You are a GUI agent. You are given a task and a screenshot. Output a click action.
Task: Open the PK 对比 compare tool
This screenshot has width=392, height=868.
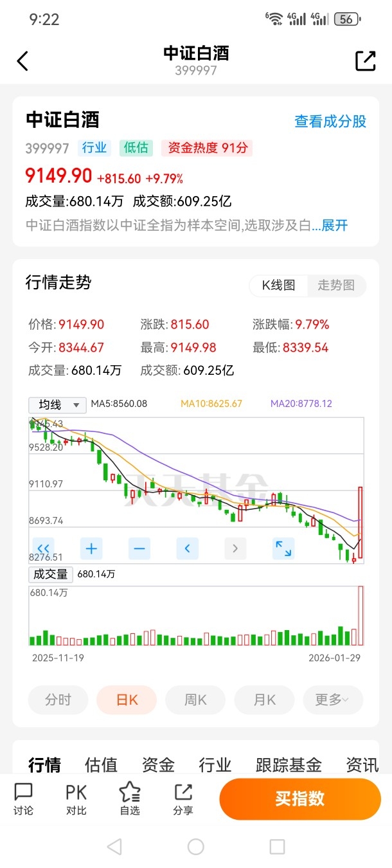[76, 799]
